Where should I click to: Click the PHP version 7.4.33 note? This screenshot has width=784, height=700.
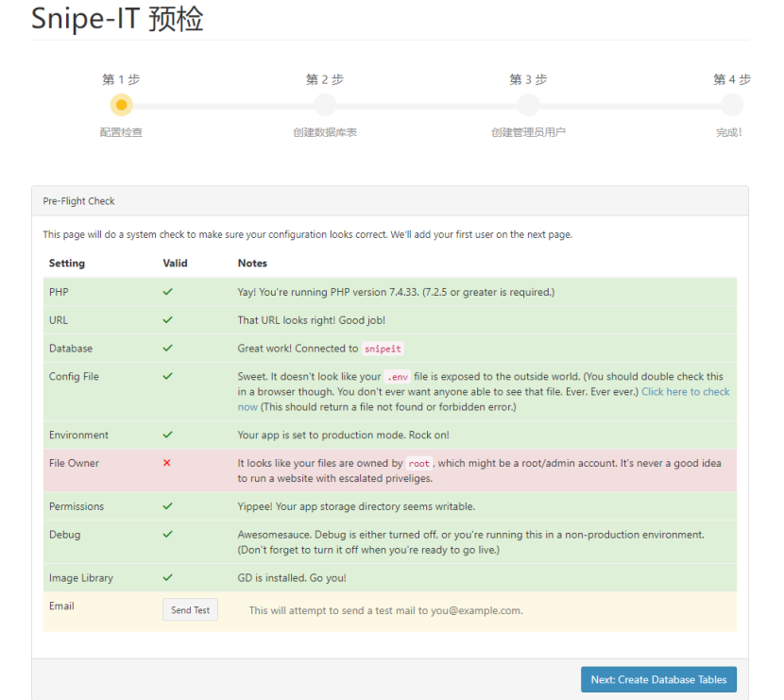[396, 292]
